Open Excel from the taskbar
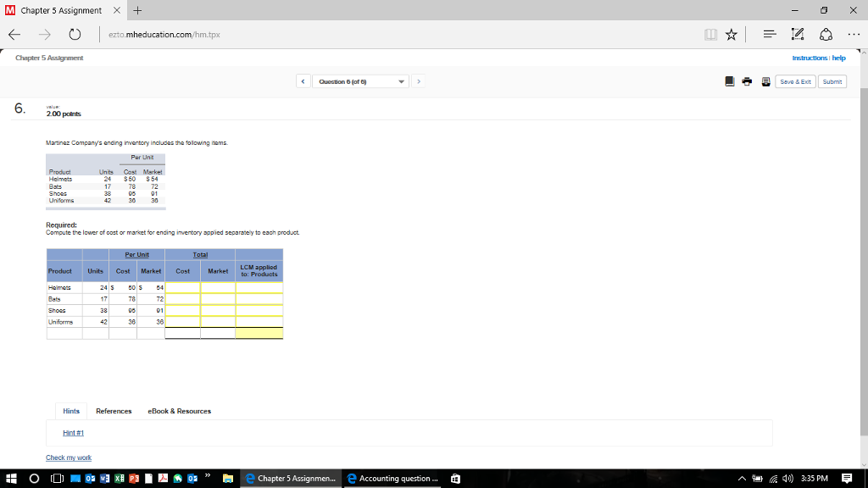Image resolution: width=868 pixels, height=488 pixels. 119,478
